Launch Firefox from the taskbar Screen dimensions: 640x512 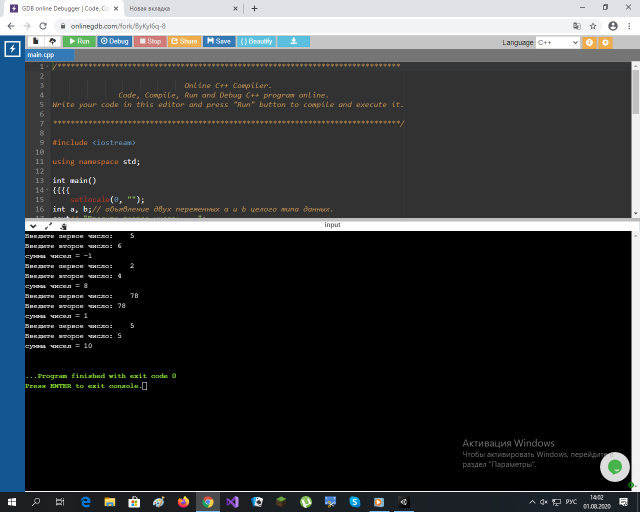pyautogui.click(x=184, y=502)
